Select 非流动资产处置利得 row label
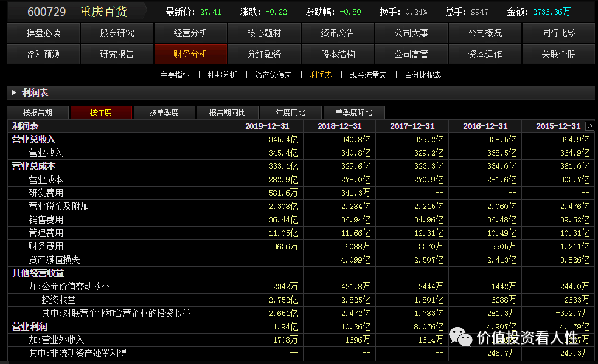 78,353
